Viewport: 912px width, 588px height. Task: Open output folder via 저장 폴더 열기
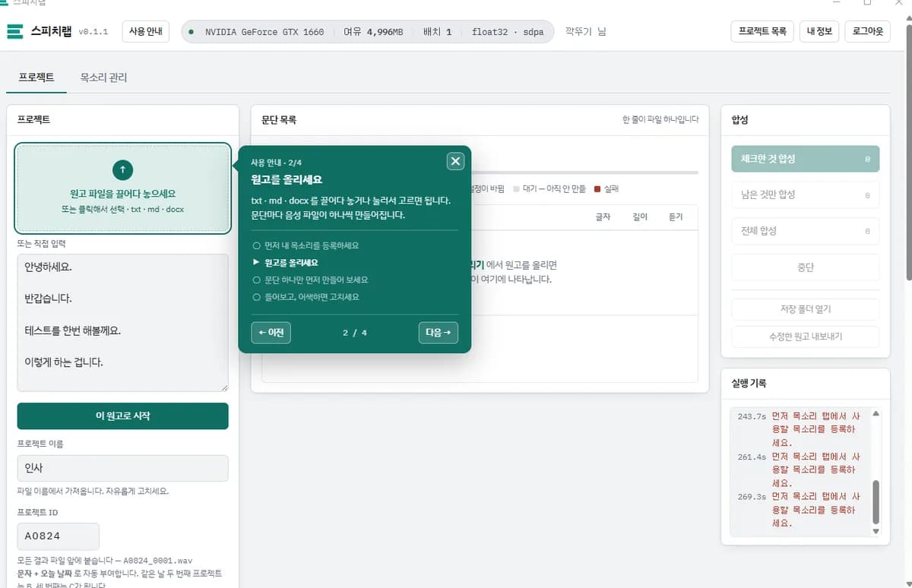click(x=805, y=309)
